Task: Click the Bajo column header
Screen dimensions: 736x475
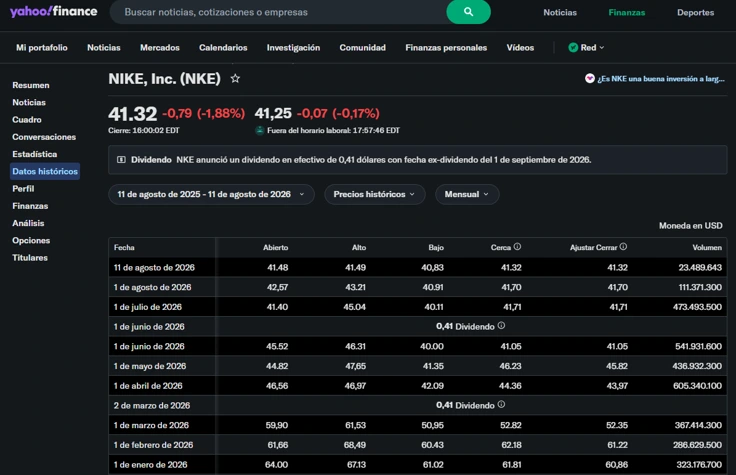Action: point(436,247)
